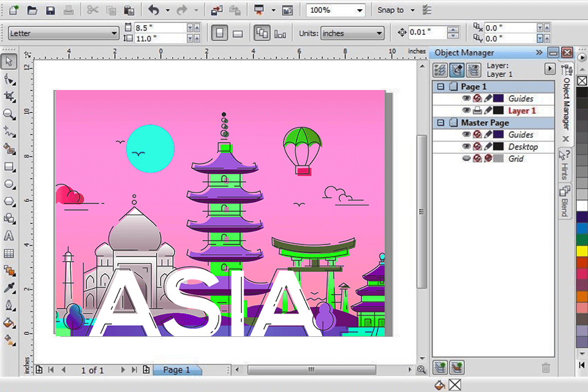
Task: Select the Color Eyedropper tool
Action: [x=9, y=288]
